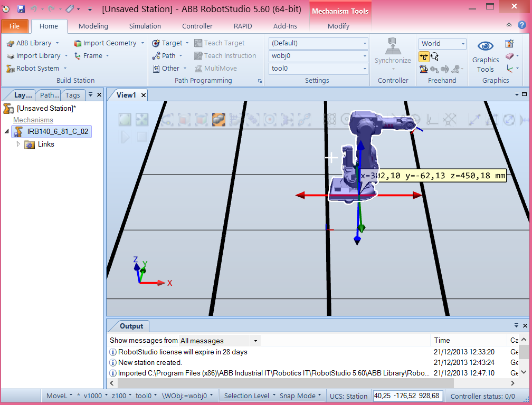Switch to the Tags panel tab
532x405 pixels.
[72, 95]
